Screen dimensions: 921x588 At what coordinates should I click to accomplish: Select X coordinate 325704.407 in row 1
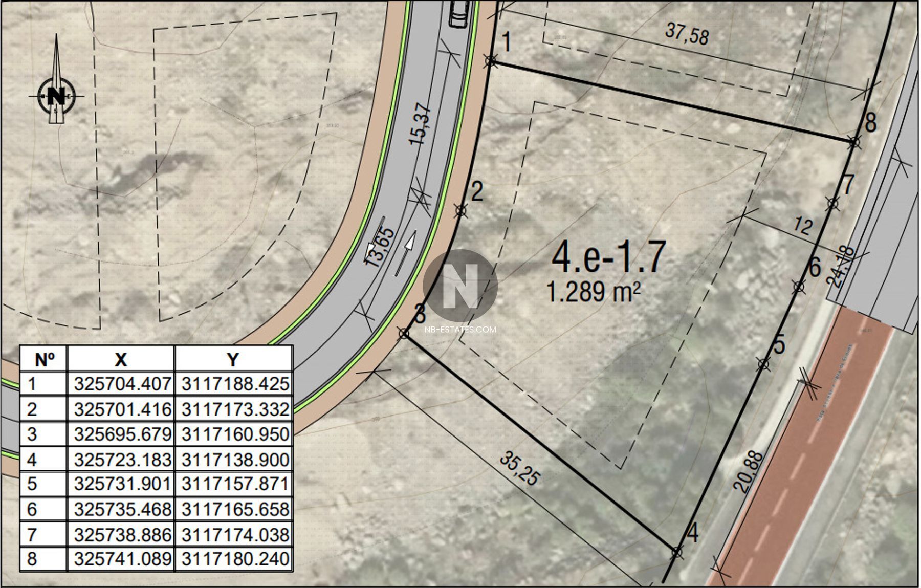point(122,384)
